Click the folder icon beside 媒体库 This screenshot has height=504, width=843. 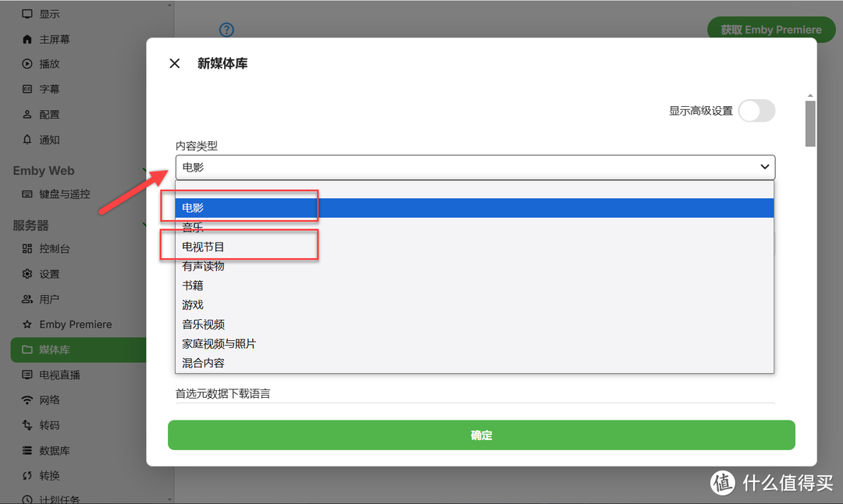click(27, 350)
